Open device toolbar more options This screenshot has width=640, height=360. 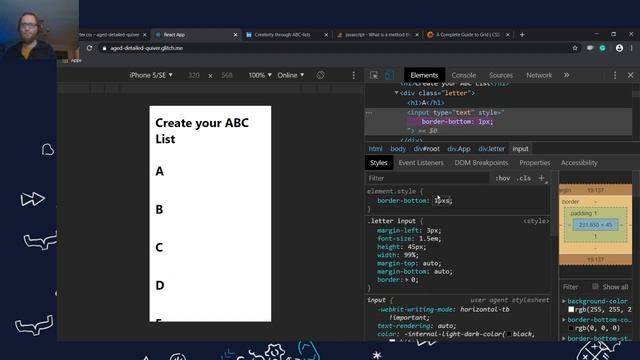click(x=353, y=75)
